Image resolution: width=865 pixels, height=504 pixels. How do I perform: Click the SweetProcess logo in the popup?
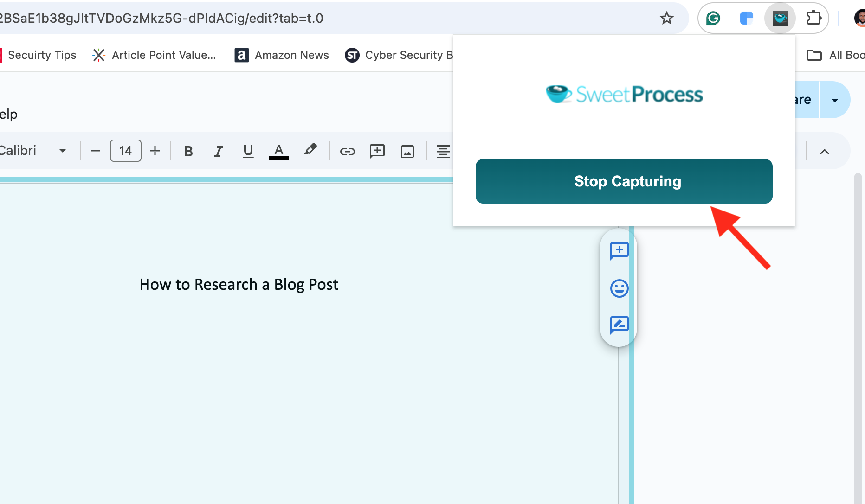click(624, 94)
